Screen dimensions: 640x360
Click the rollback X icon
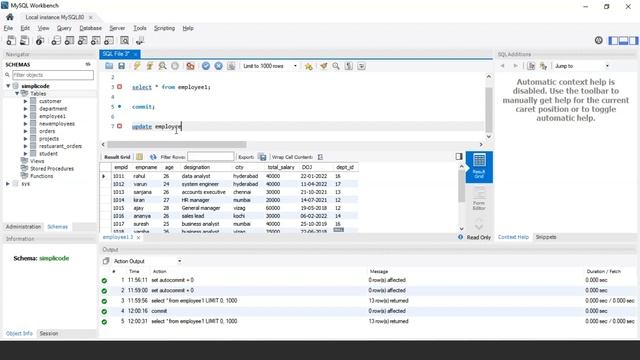218,66
